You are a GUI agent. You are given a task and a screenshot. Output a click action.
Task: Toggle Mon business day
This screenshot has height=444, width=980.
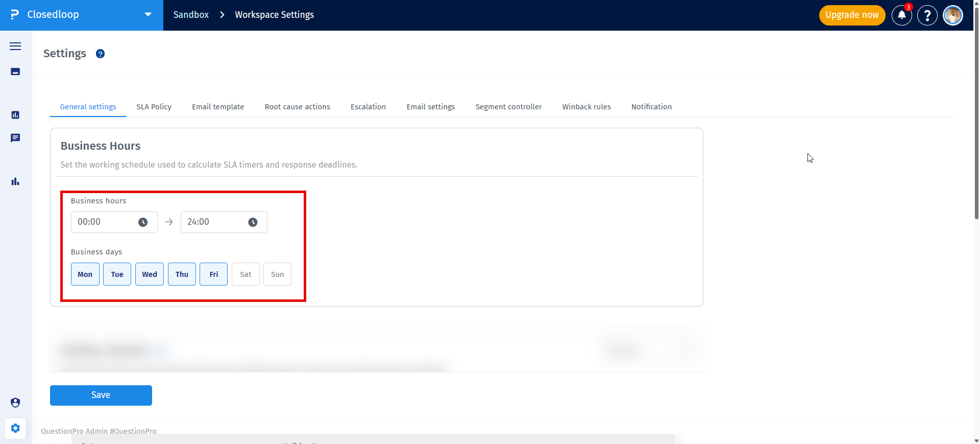pos(85,274)
